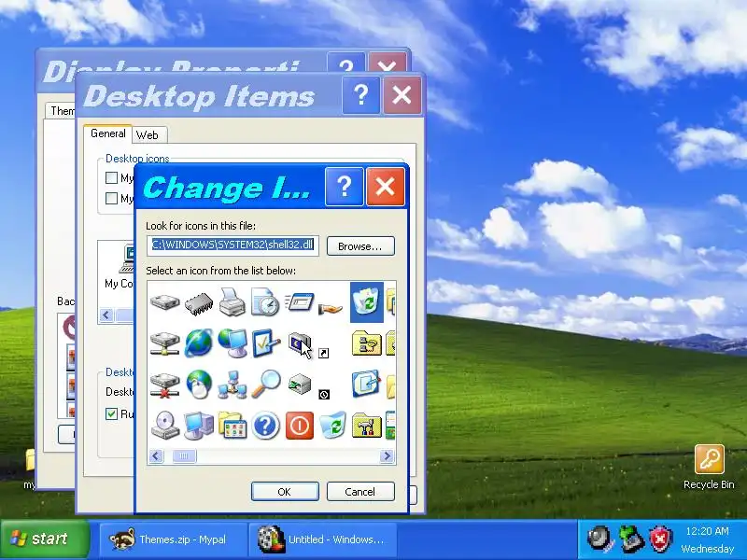Click the left scroll arrow under My Computer preview
The image size is (747, 560).
coord(106,315)
